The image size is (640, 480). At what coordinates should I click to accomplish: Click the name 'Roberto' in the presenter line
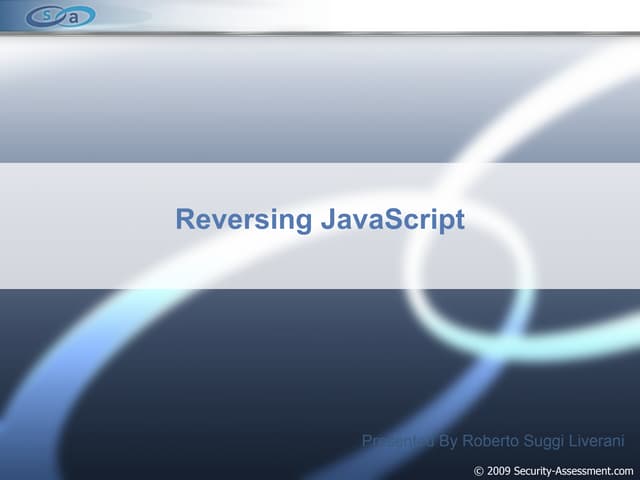[492, 441]
